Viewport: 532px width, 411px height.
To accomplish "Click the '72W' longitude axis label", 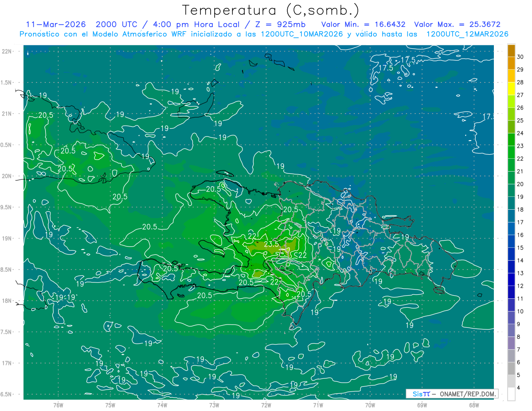I will [266, 405].
